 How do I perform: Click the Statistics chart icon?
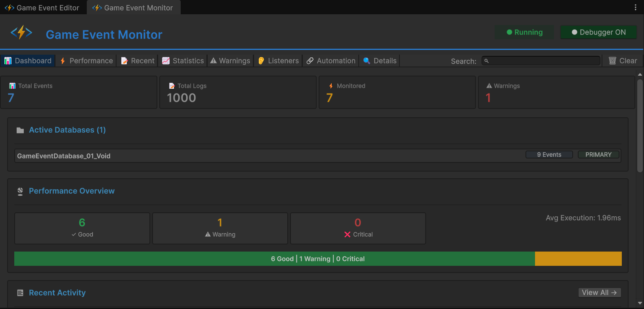(166, 61)
